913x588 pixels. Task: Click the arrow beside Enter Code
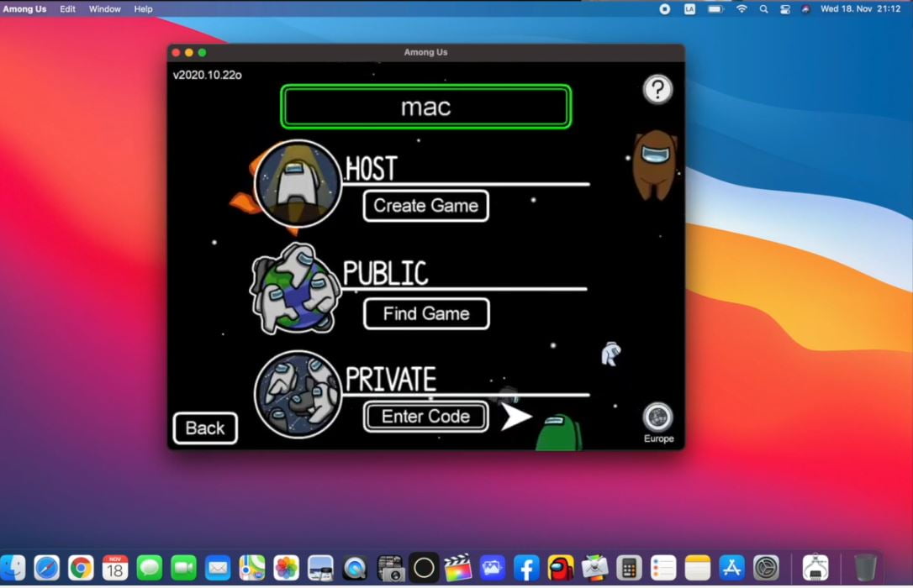(516, 415)
